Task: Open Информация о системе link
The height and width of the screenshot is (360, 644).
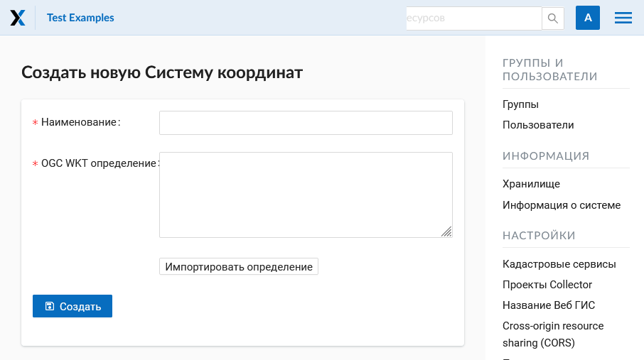Action: 562,204
